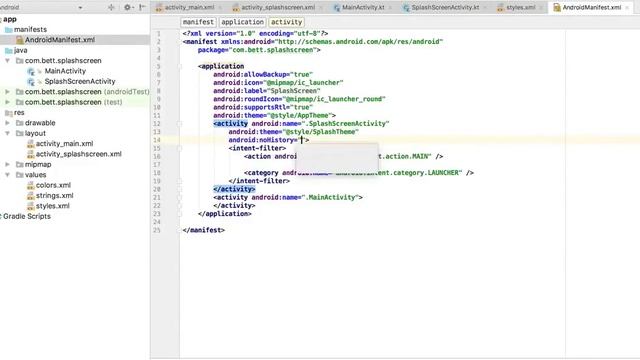Select the values folder
This screenshot has width=640, height=360.
point(36,175)
